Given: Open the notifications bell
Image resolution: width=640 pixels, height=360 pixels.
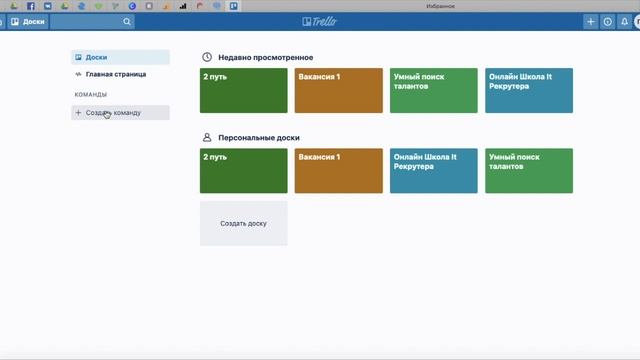Looking at the screenshot, I should tap(624, 22).
